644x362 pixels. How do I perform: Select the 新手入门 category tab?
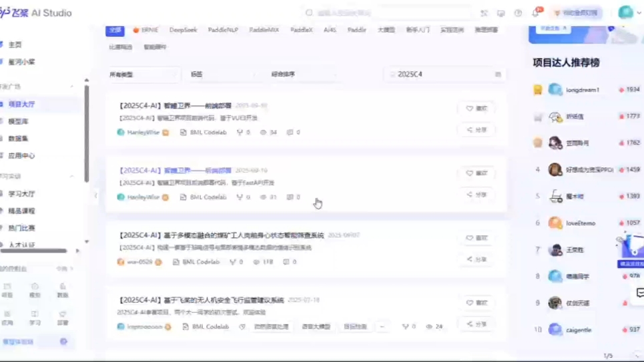(418, 30)
